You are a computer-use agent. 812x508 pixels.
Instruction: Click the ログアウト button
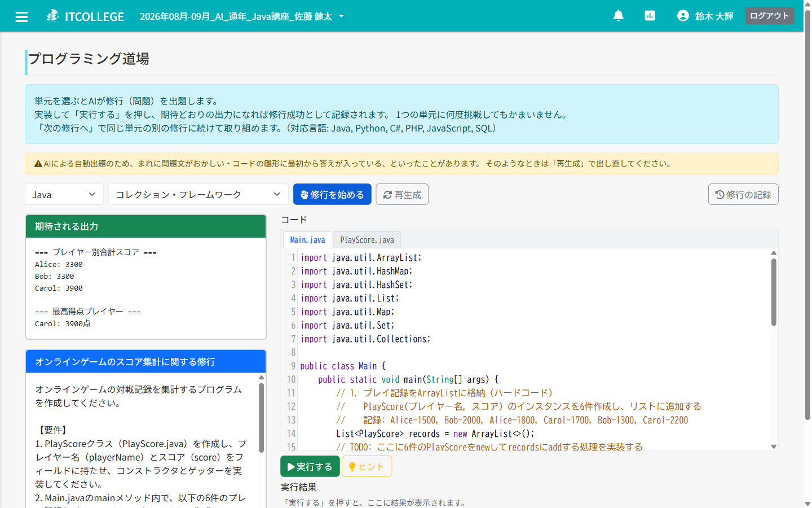(769, 16)
